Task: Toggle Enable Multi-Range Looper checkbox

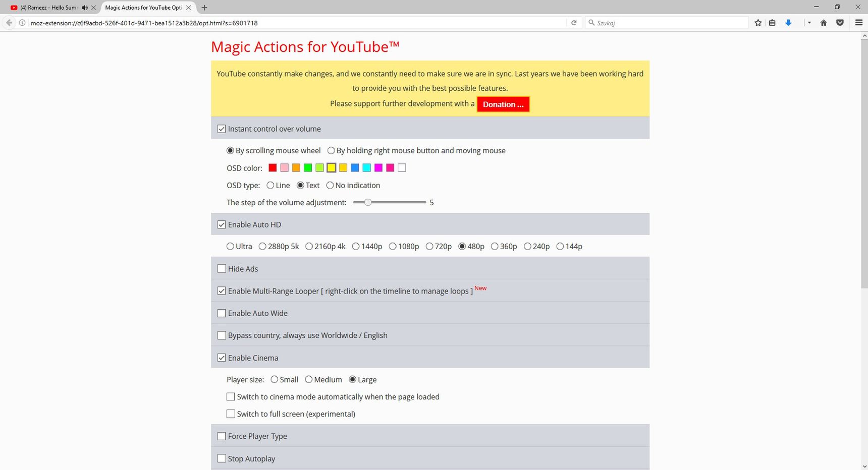Action: click(222, 291)
